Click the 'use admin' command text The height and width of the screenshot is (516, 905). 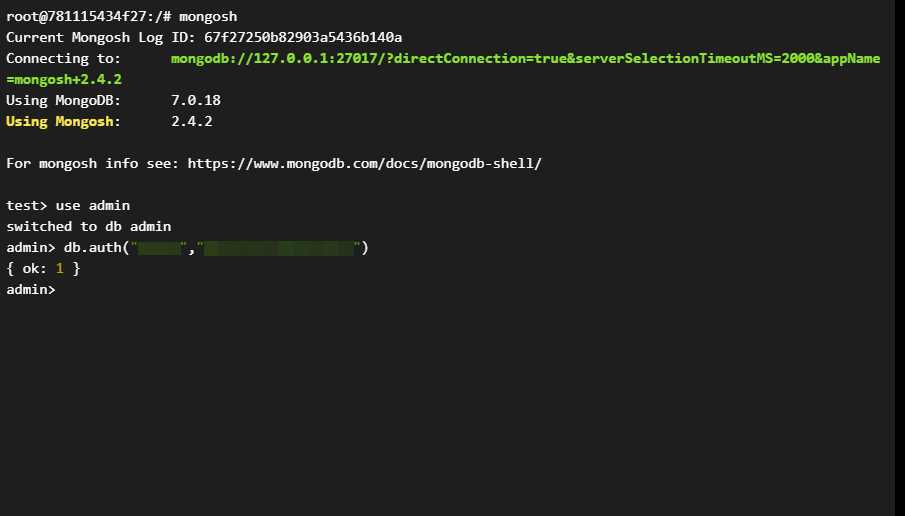click(93, 205)
